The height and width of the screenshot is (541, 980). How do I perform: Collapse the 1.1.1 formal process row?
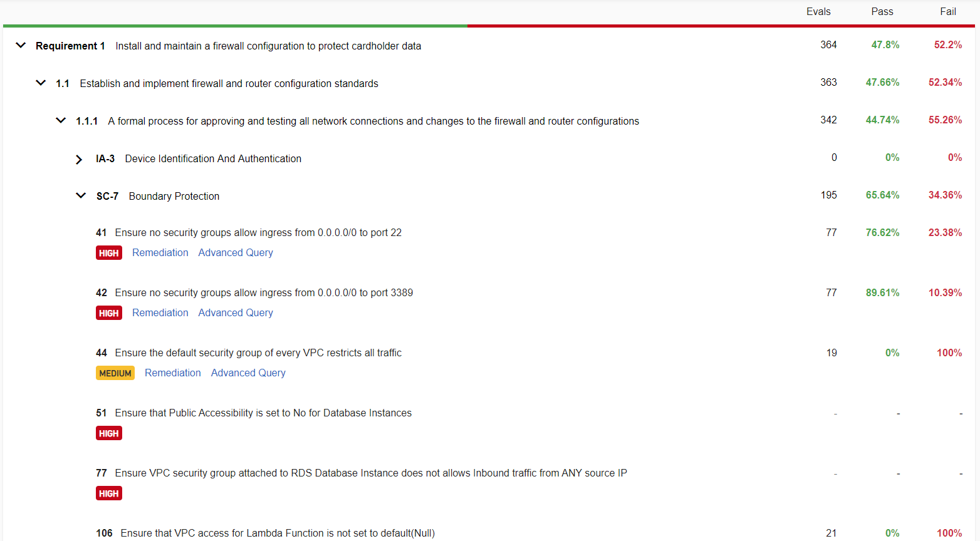pyautogui.click(x=61, y=121)
